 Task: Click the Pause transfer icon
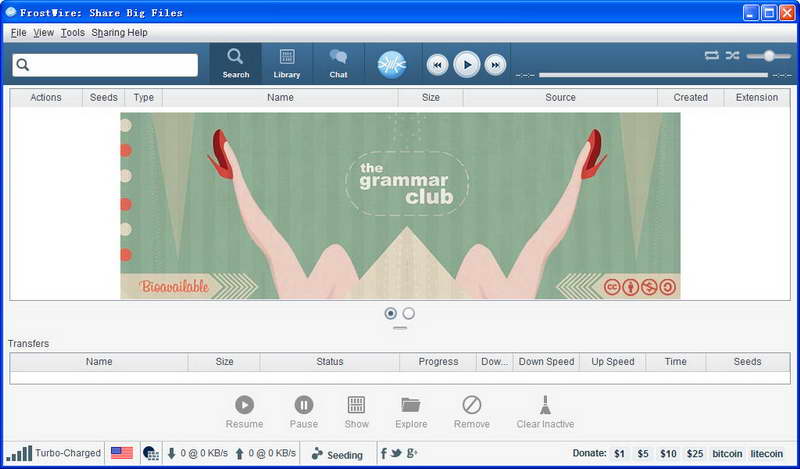coord(304,405)
